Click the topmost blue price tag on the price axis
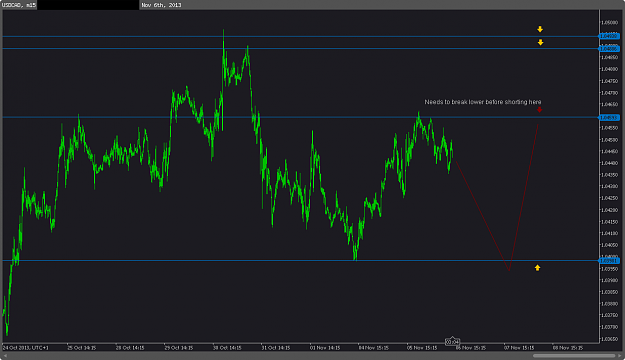 (609, 36)
